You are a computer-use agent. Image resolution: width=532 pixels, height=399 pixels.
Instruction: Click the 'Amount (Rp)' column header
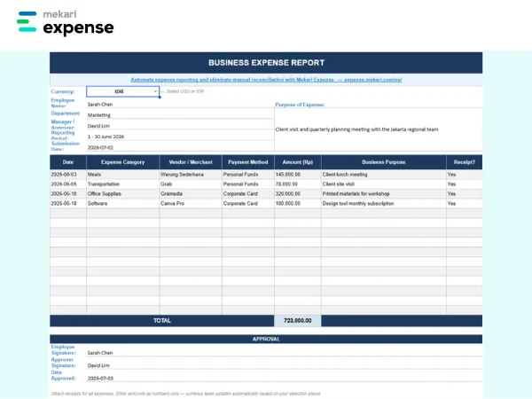click(298, 162)
